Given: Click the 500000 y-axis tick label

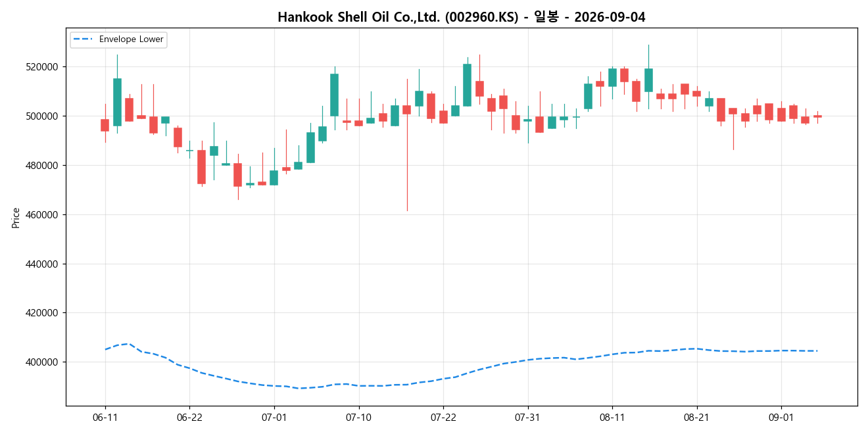Looking at the screenshot, I should 42,116.
